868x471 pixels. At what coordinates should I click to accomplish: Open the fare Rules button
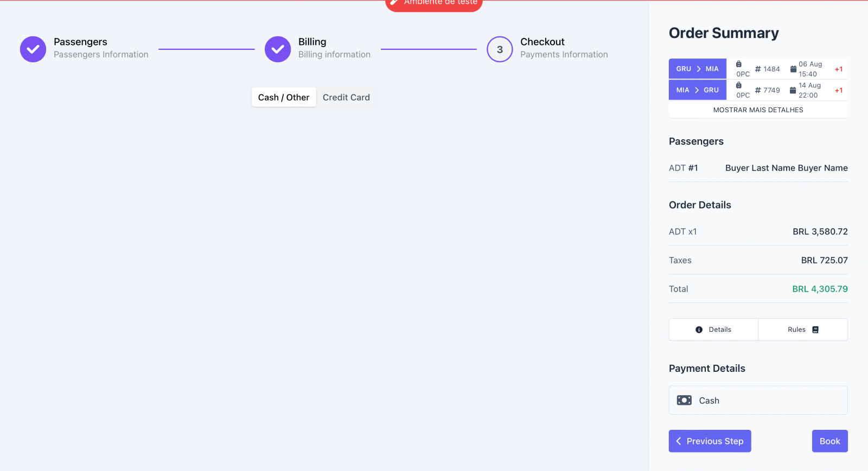pos(803,330)
